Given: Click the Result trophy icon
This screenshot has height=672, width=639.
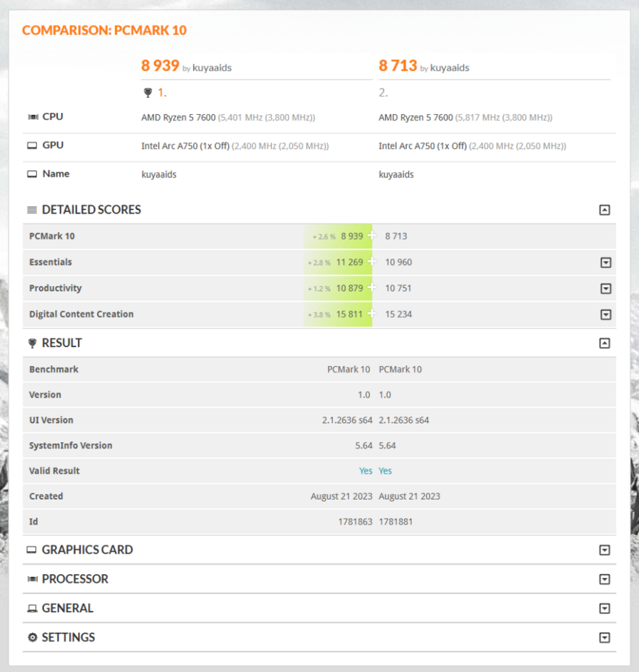Looking at the screenshot, I should coord(32,343).
